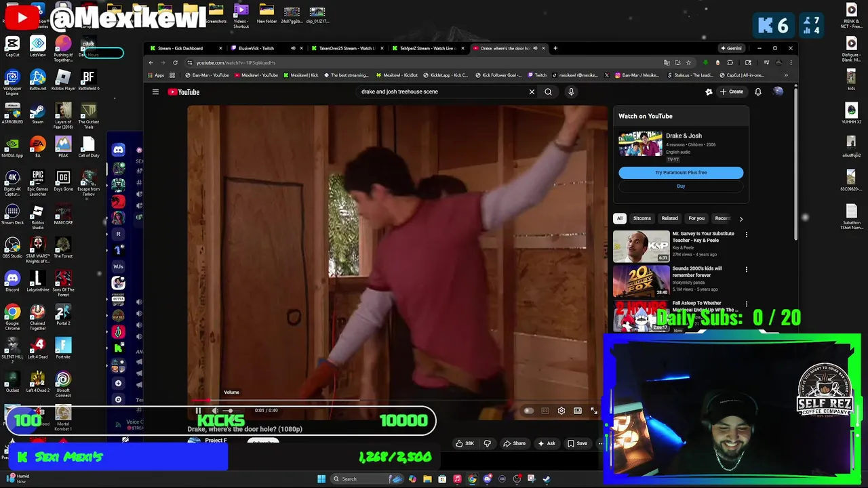Screen dimensions: 868x488
Task: Save the video to a playlist
Action: point(577,443)
